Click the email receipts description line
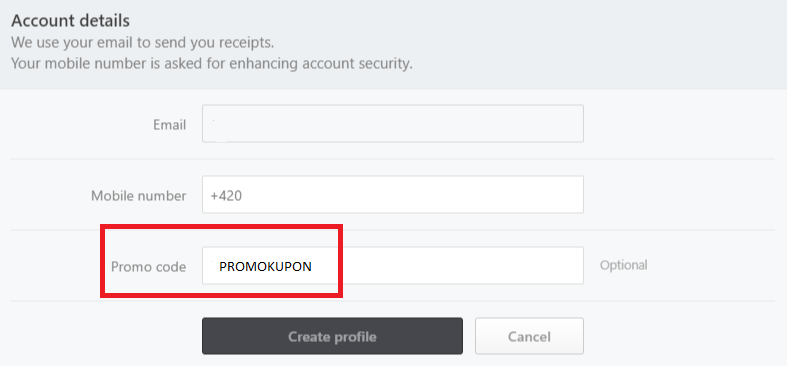The width and height of the screenshot is (787, 366). click(x=143, y=43)
